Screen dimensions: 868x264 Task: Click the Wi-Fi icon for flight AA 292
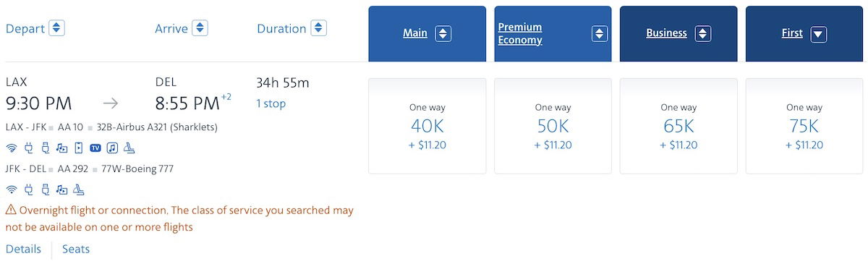point(12,190)
